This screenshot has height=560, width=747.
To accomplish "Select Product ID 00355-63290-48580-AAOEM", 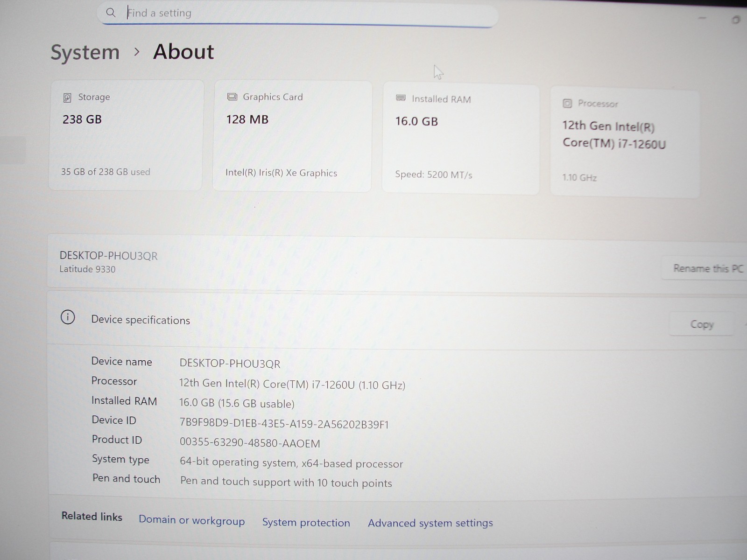I will pyautogui.click(x=250, y=443).
